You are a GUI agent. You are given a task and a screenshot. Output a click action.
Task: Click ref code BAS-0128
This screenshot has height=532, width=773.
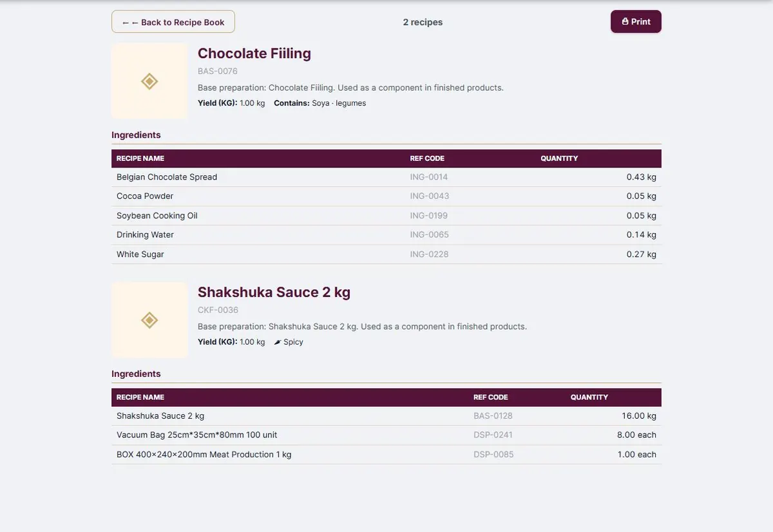click(x=493, y=416)
